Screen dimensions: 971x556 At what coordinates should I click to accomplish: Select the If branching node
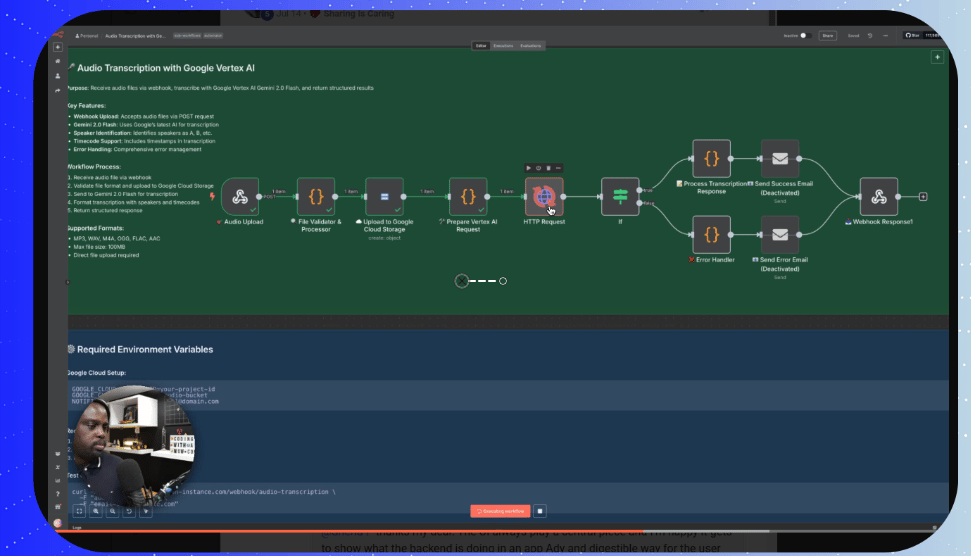620,197
